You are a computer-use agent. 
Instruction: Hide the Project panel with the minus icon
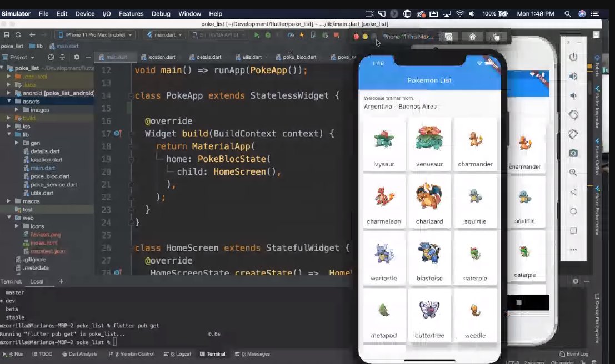(88, 57)
